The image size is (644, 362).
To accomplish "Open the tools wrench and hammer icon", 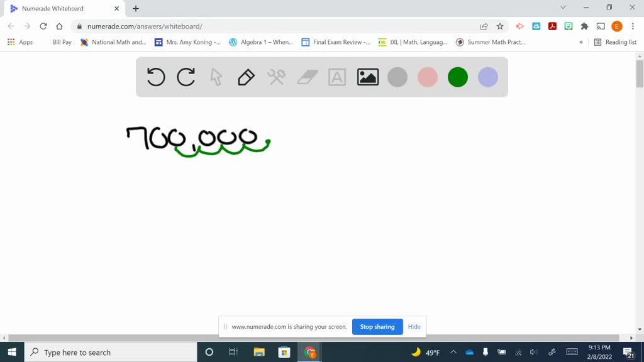I will coord(276,77).
